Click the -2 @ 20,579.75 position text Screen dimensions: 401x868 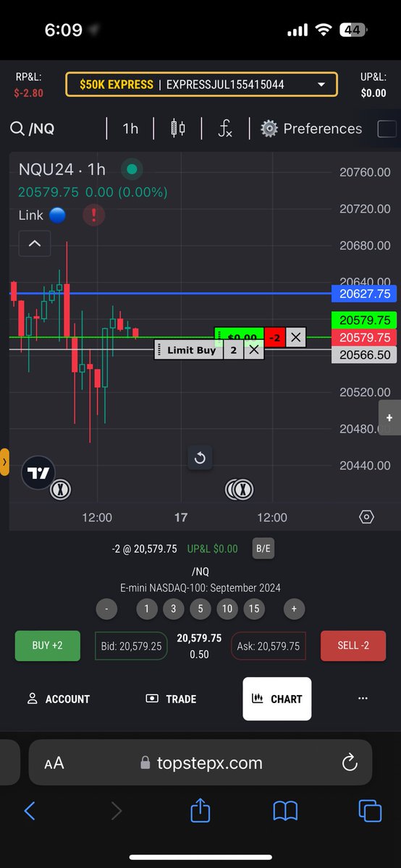click(x=144, y=549)
